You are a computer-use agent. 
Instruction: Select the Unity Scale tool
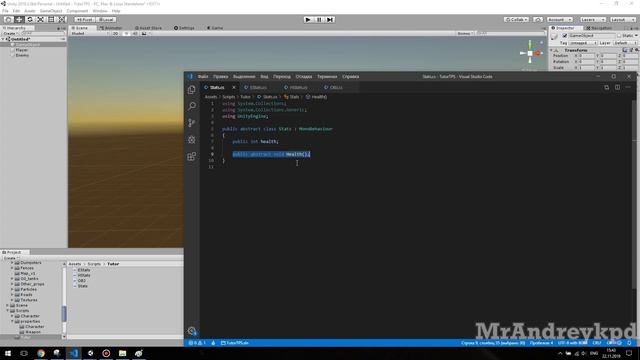click(40, 20)
